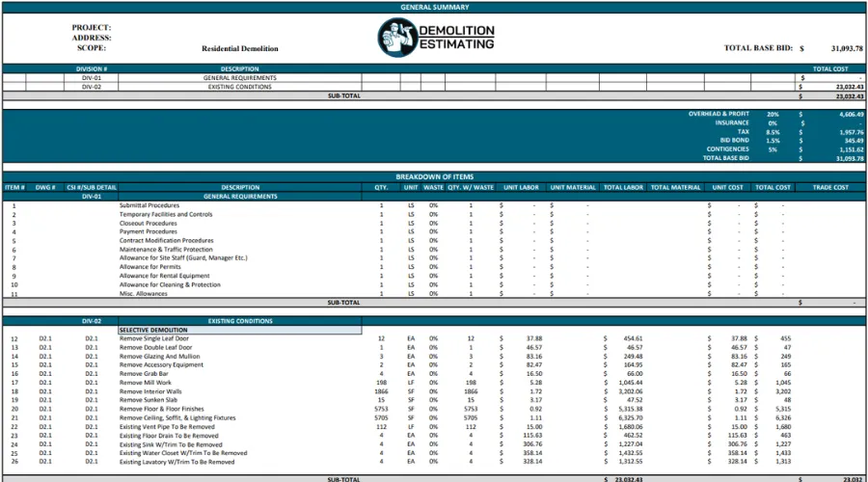Select the 6,325.70 total labor value
Screen dimensions: 868x482
click(631, 417)
